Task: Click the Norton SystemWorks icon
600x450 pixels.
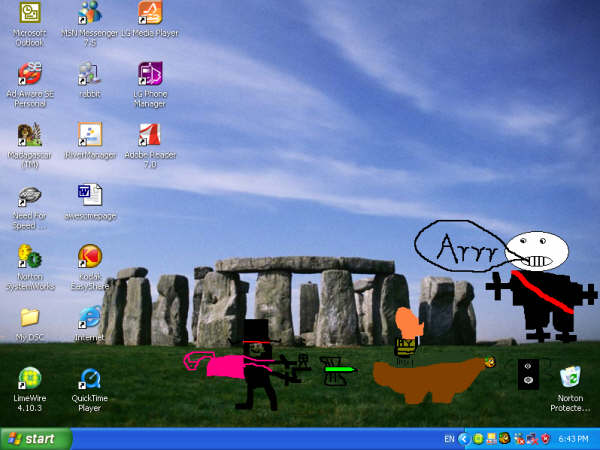Action: point(30,256)
